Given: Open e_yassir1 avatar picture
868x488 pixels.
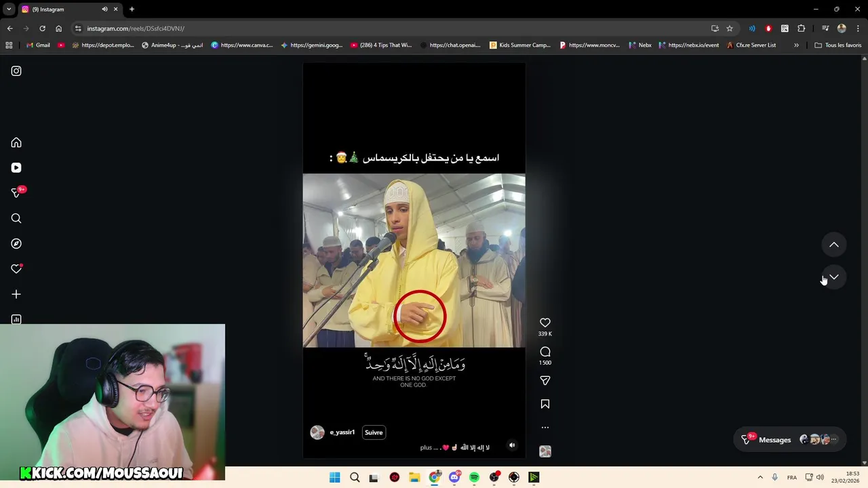Looking at the screenshot, I should pos(317,432).
